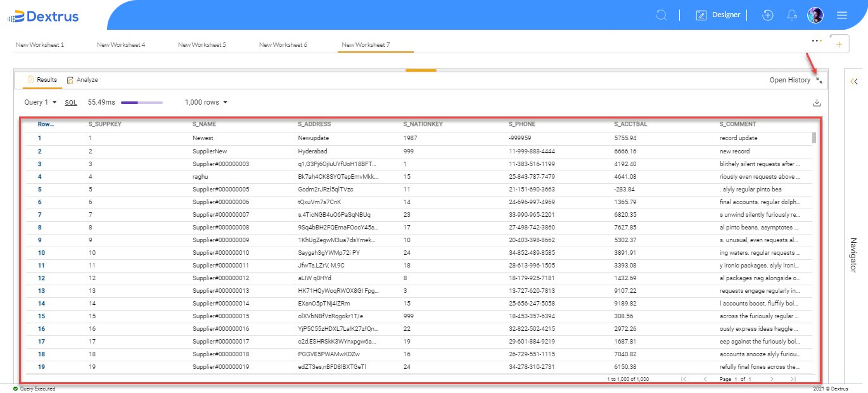Expand the Navigator panel with double chevron
This screenshot has height=393, width=868.
(853, 81)
